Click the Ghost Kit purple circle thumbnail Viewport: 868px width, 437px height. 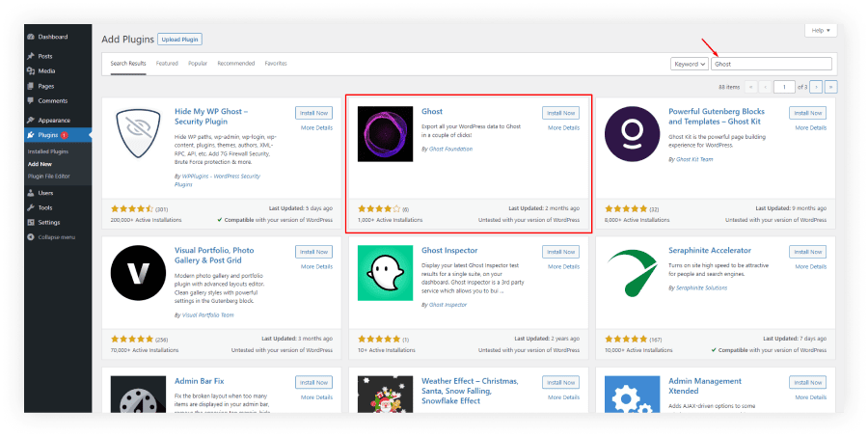click(x=632, y=134)
